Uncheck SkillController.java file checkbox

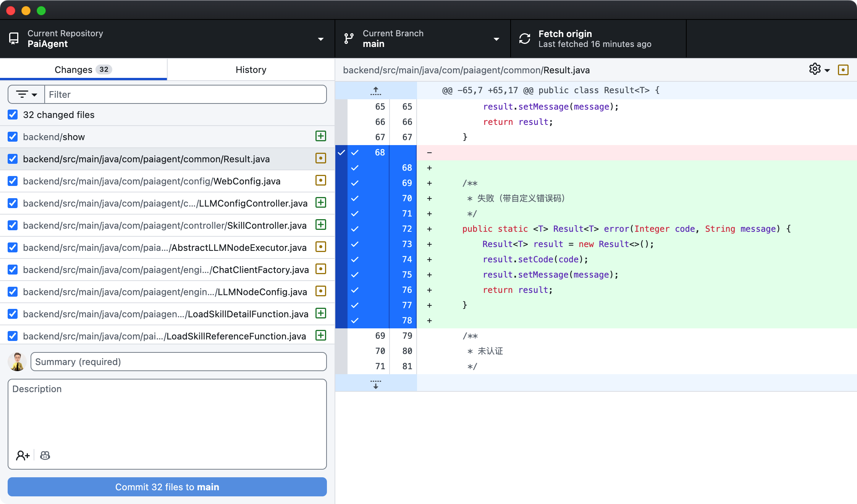[13, 225]
